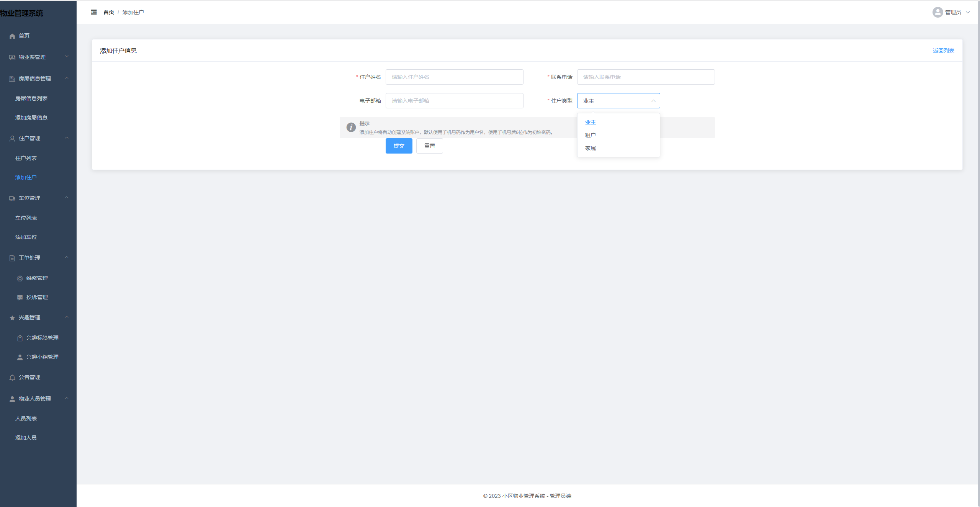Click the info icon in tip box
980x507 pixels.
pyautogui.click(x=351, y=128)
